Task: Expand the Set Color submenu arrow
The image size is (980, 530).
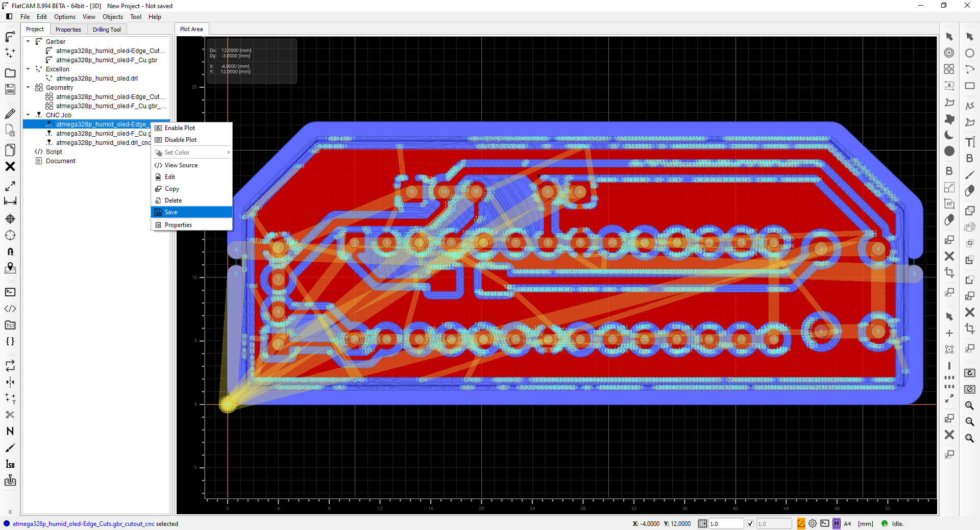Action: 229,153
